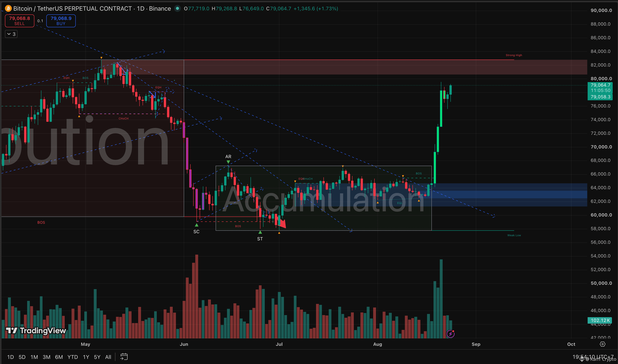
Task: Click the volume label 102.12K
Action: [x=600, y=320]
